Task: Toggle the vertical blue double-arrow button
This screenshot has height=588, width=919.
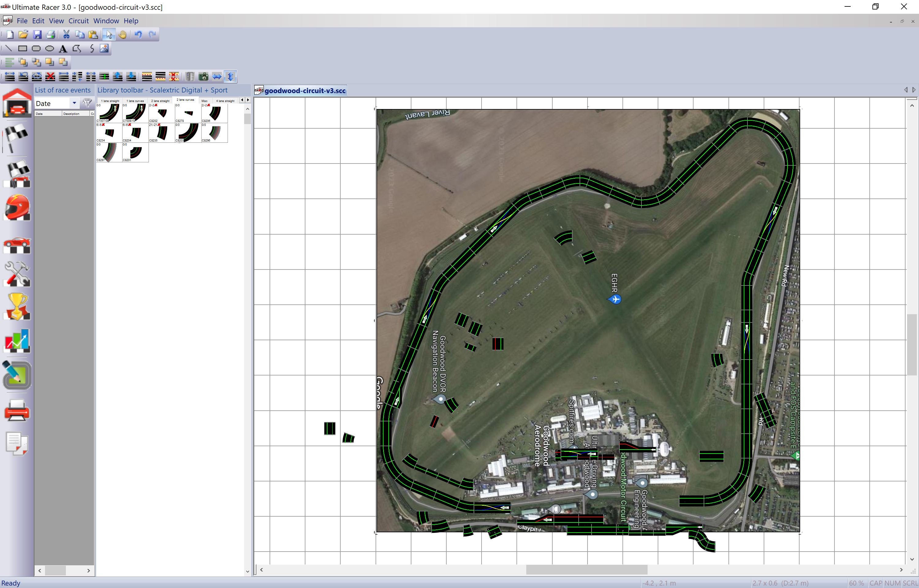Action: [230, 77]
